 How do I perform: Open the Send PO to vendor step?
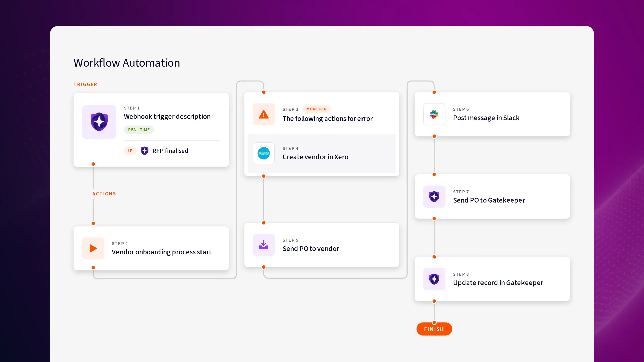tap(322, 245)
